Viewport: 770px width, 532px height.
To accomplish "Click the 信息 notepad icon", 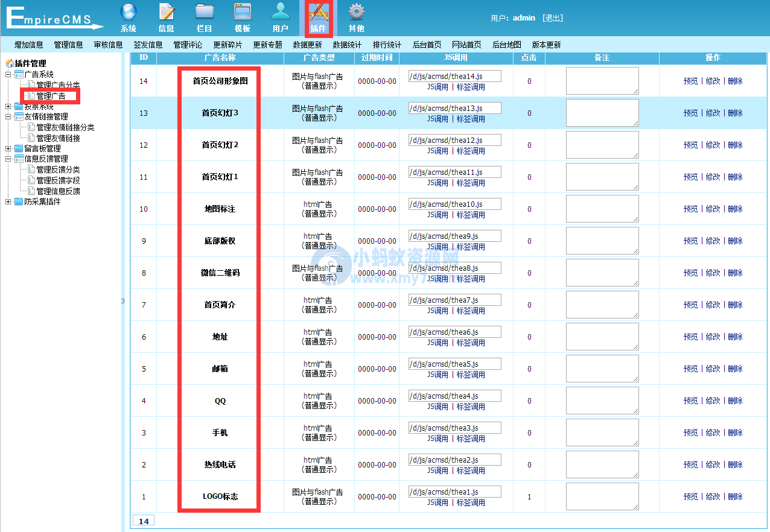I will coord(166,12).
